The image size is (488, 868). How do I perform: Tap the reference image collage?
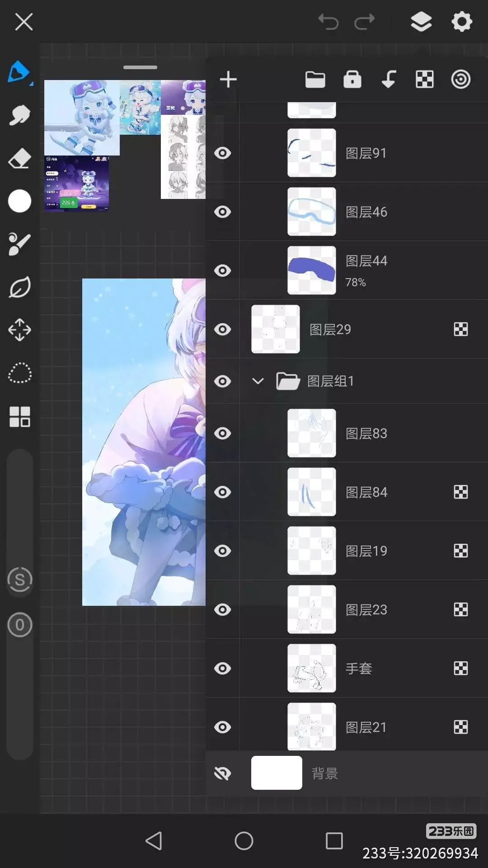(125, 145)
